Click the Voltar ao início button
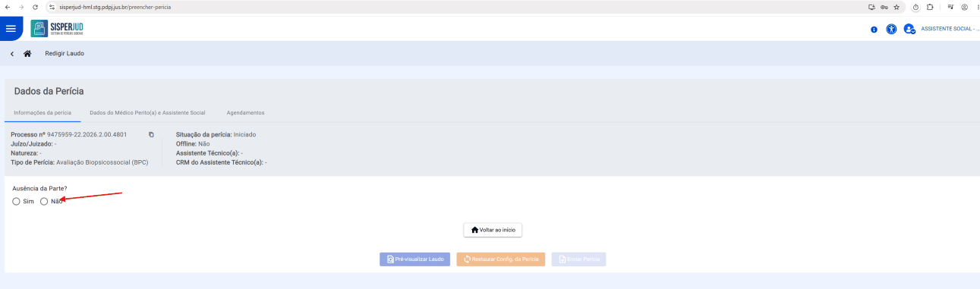980x289 pixels. tap(493, 229)
